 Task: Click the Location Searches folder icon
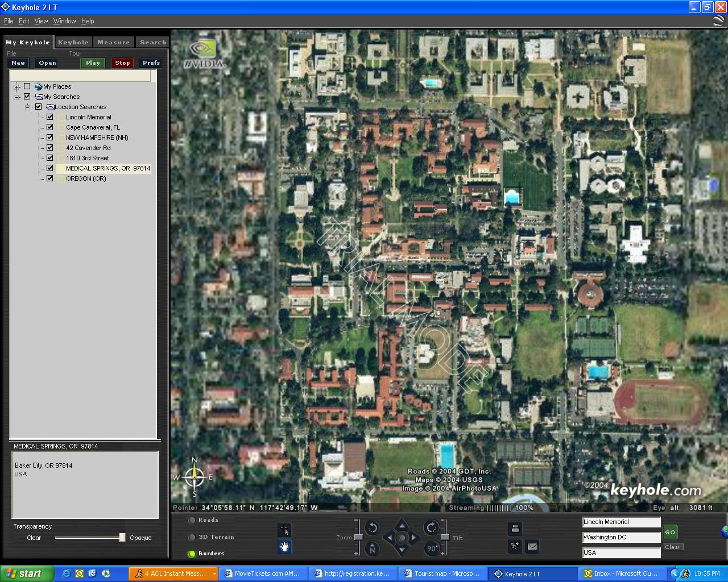coord(49,107)
